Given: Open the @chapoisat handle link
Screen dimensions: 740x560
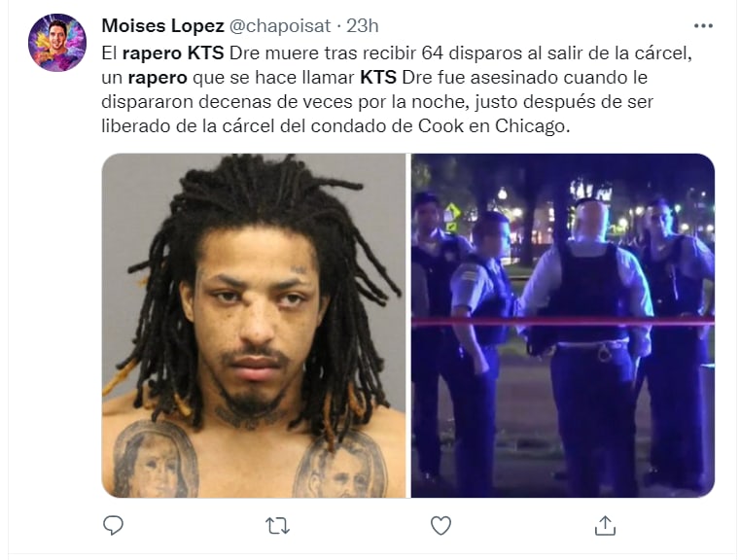Looking at the screenshot, I should click(x=280, y=26).
